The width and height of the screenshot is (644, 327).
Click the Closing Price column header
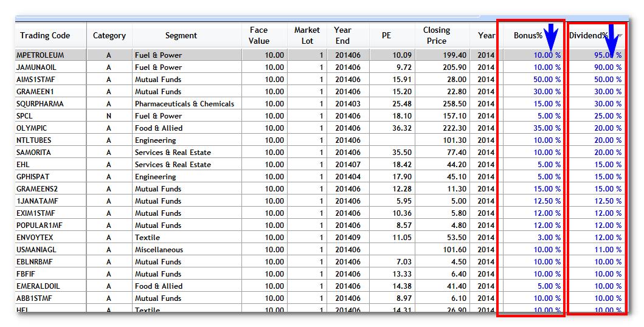click(x=437, y=35)
